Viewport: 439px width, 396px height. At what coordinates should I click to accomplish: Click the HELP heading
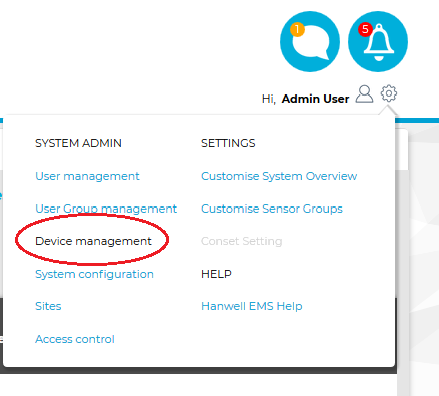click(x=216, y=274)
